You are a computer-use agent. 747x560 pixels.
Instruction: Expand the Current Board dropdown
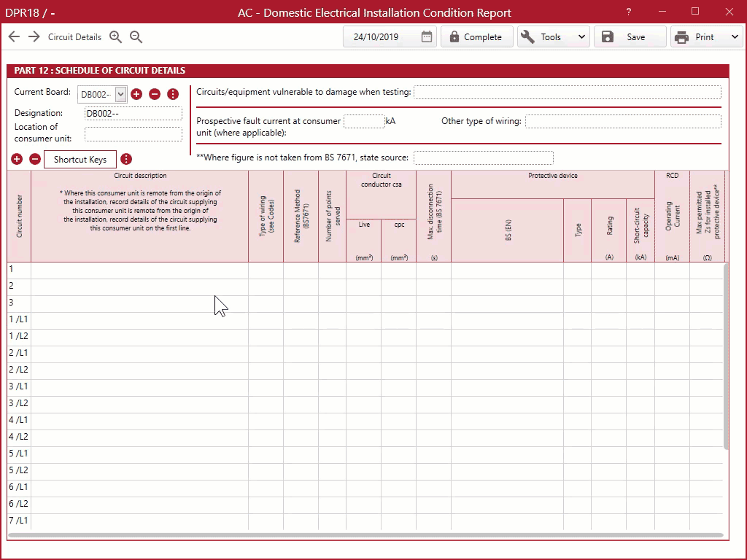(121, 94)
